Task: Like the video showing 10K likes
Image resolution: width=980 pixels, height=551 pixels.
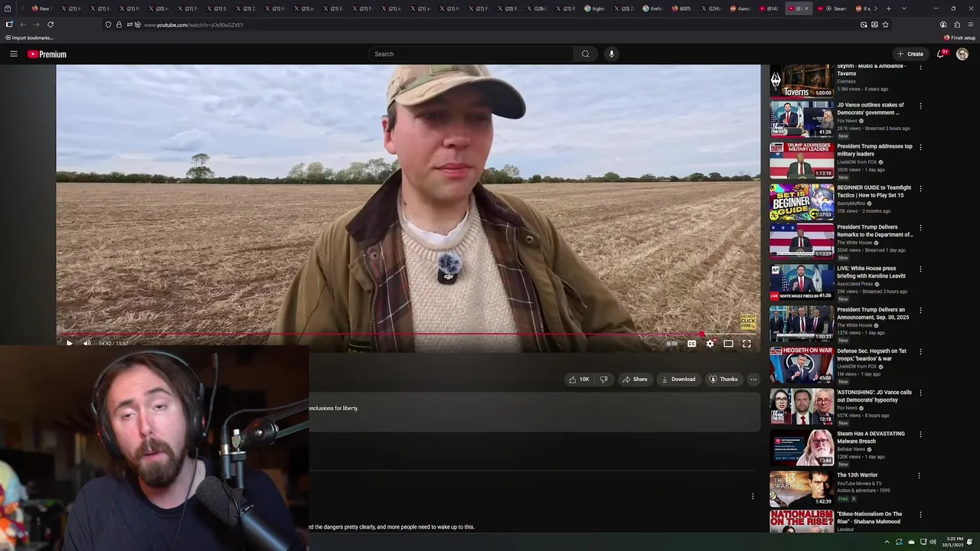Action: pyautogui.click(x=579, y=379)
